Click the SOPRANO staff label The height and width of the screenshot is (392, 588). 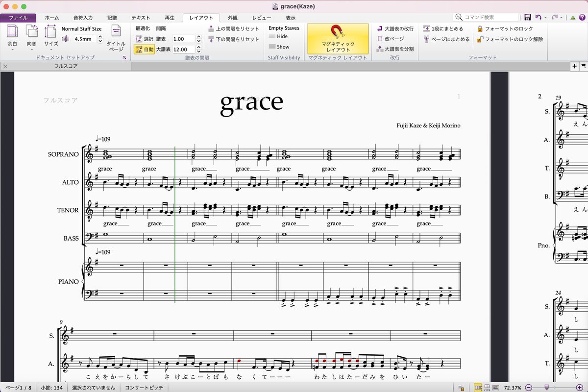point(63,154)
